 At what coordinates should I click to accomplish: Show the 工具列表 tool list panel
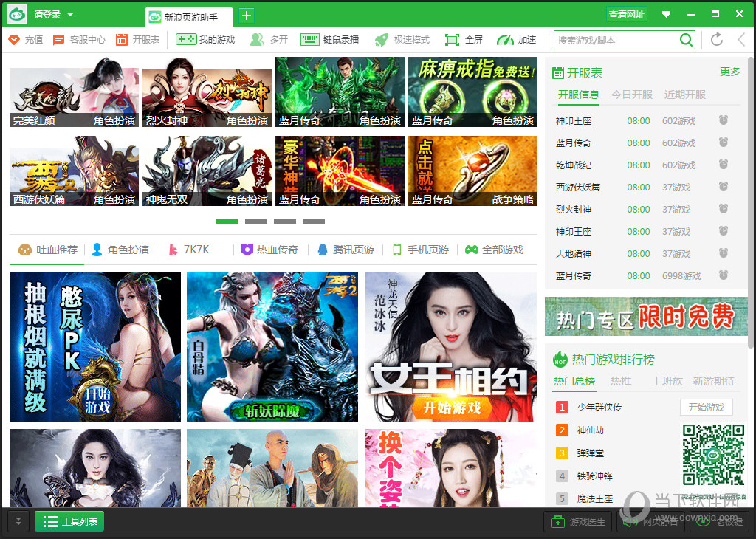click(69, 521)
